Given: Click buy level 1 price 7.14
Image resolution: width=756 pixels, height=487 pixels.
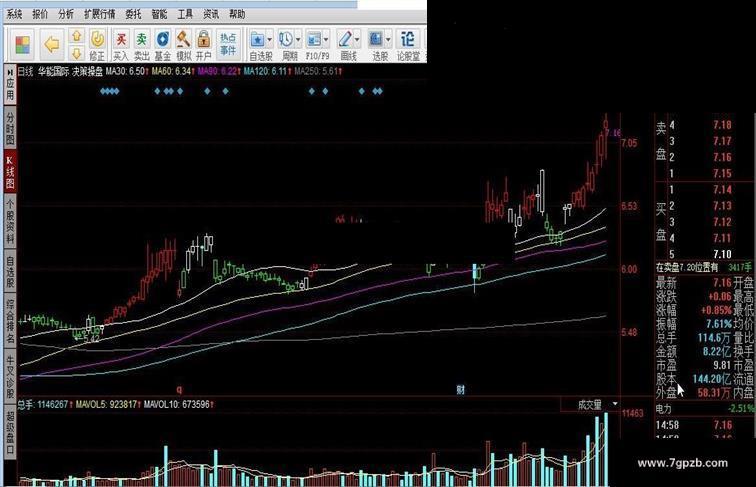Looking at the screenshot, I should [722, 190].
